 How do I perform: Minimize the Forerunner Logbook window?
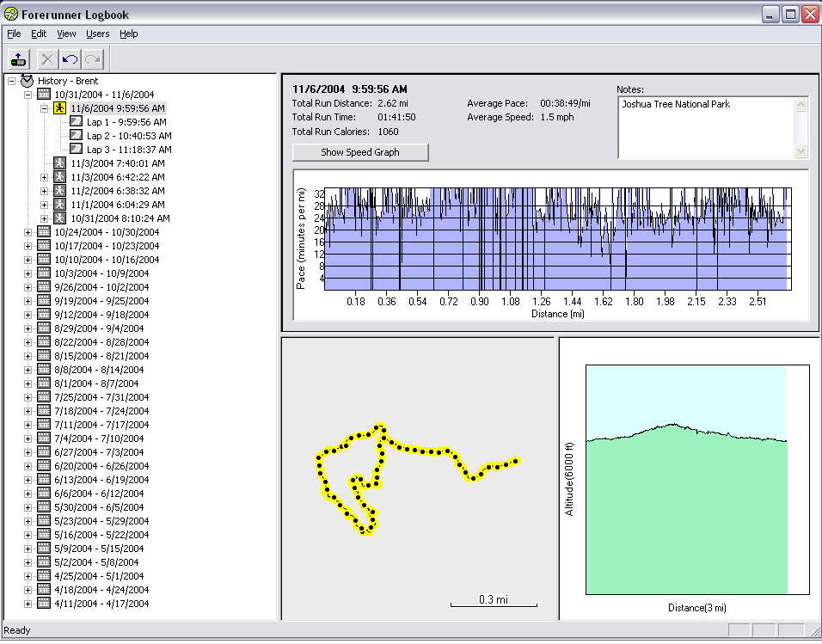pos(770,14)
